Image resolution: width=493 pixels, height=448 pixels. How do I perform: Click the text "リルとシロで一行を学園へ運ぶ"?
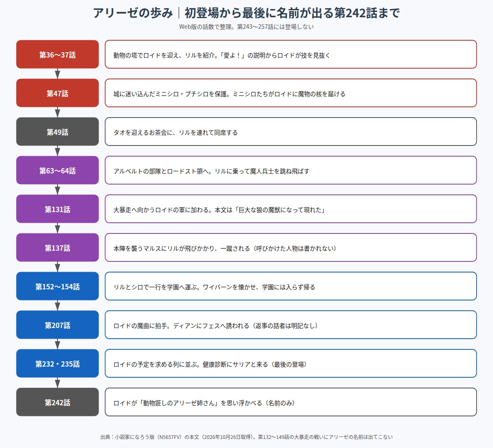pyautogui.click(x=154, y=287)
